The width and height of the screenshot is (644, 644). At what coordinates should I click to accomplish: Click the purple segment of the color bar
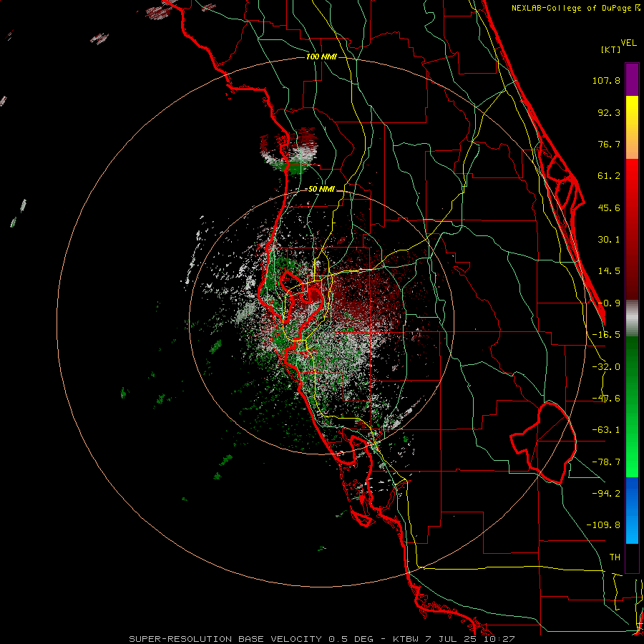pyautogui.click(x=632, y=79)
